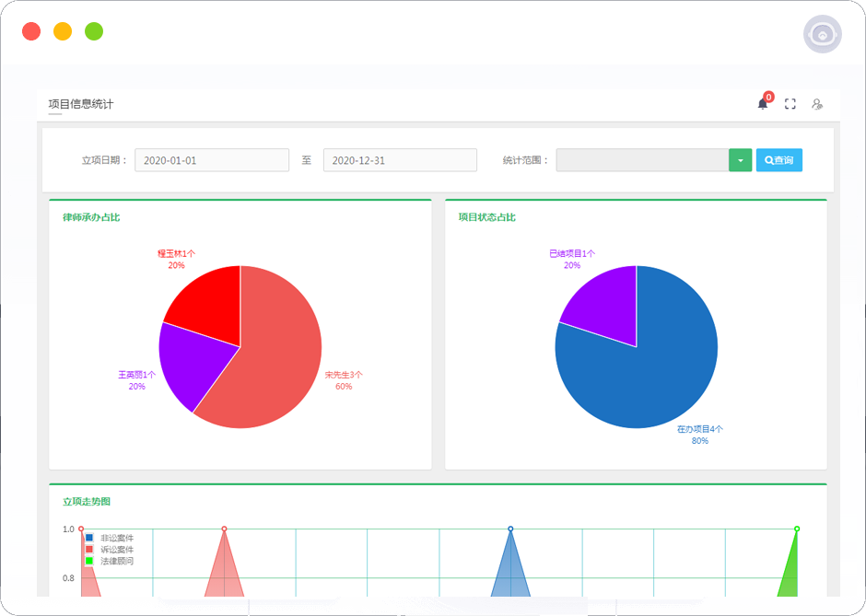866x616 pixels.
Task: Click the 已结项目1个 pie label
Action: tap(572, 253)
